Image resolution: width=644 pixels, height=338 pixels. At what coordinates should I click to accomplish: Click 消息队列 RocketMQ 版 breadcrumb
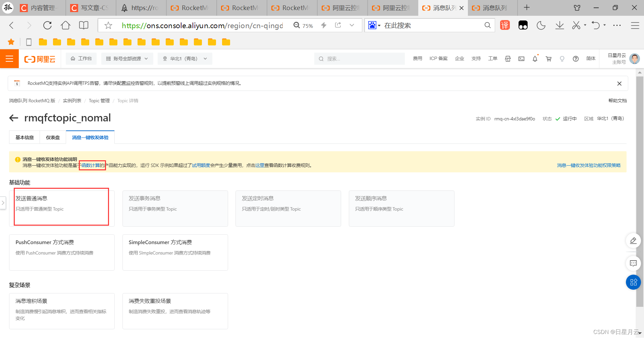click(x=32, y=101)
